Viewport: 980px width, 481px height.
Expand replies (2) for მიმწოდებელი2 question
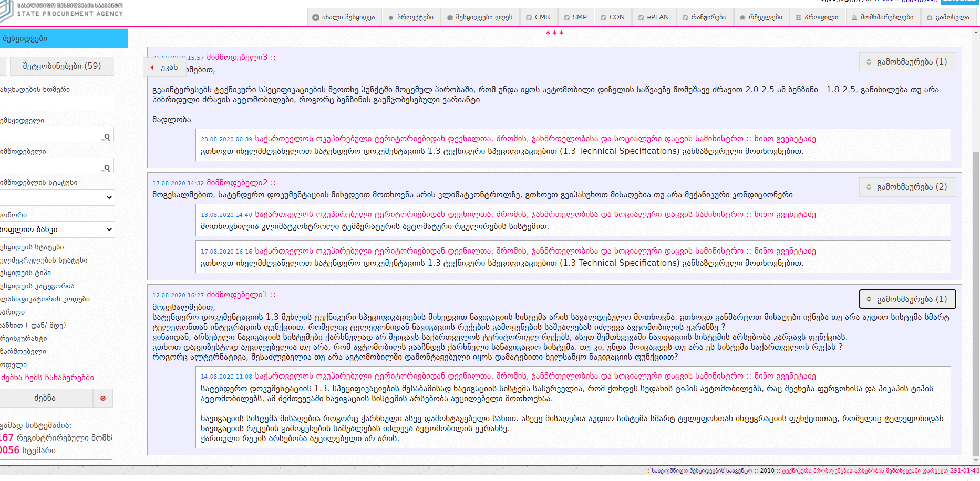pyautogui.click(x=906, y=187)
